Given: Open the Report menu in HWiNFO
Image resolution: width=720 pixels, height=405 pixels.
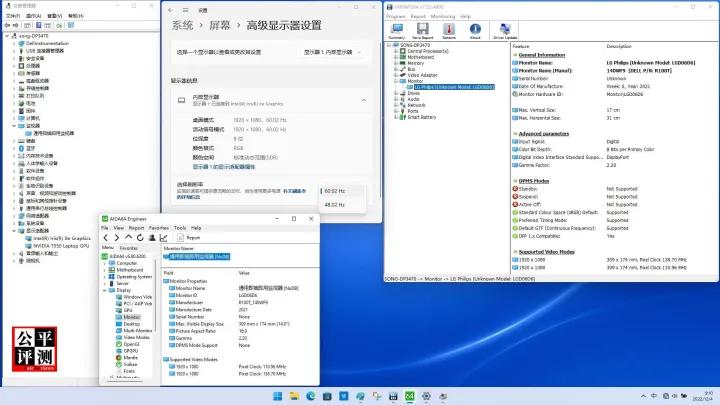Looking at the screenshot, I should (x=418, y=17).
